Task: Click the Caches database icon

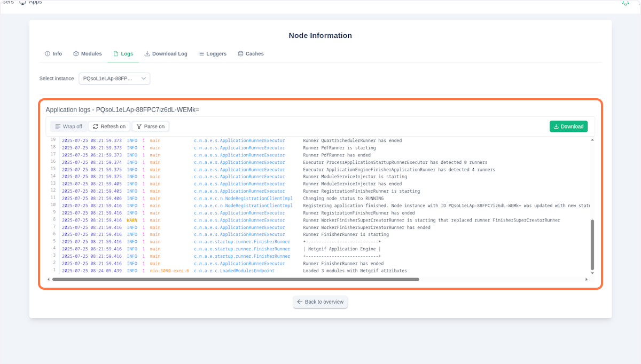Action: (x=240, y=53)
